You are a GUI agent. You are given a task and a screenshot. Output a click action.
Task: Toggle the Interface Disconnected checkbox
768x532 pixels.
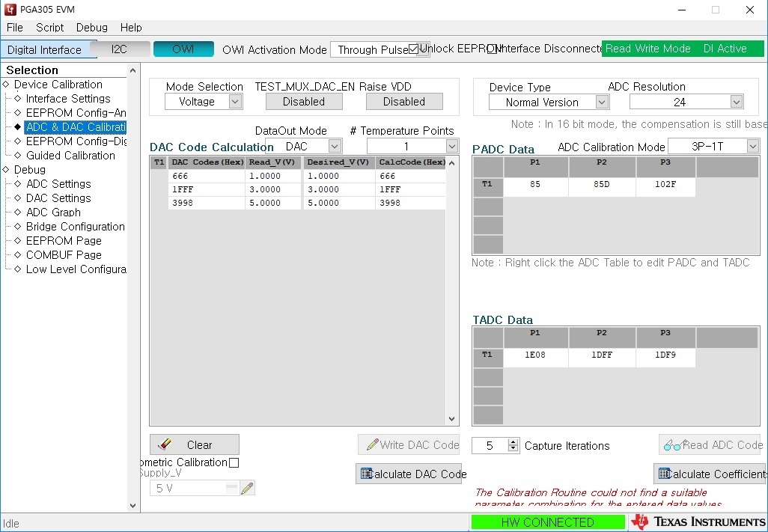pyautogui.click(x=492, y=49)
